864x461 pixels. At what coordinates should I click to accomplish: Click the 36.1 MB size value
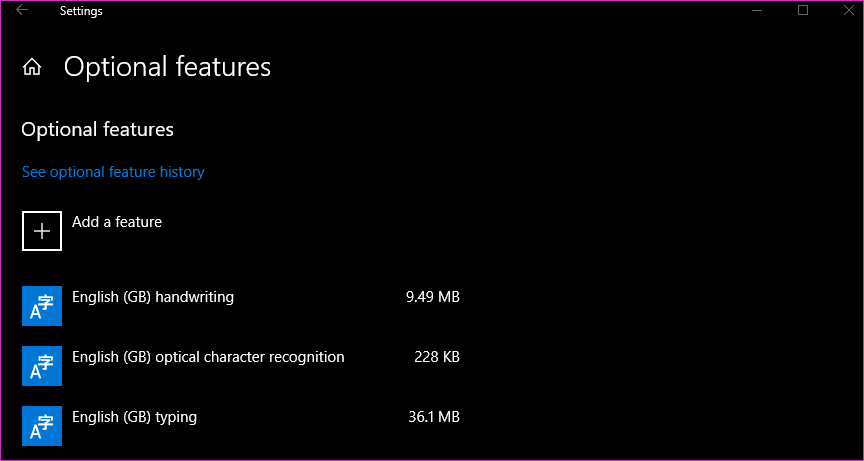(x=434, y=417)
